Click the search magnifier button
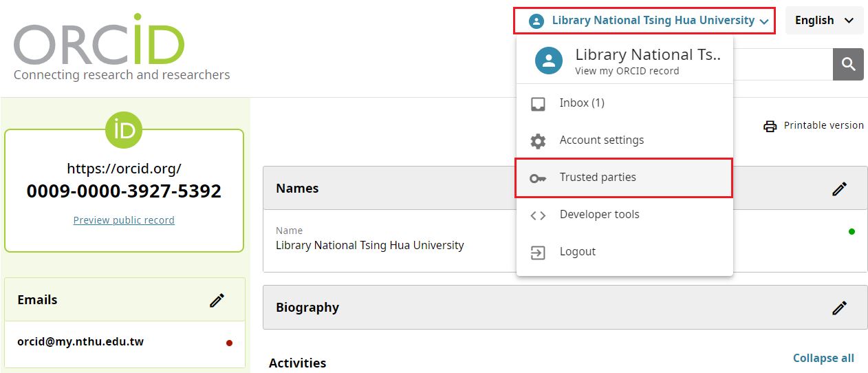 click(x=848, y=64)
